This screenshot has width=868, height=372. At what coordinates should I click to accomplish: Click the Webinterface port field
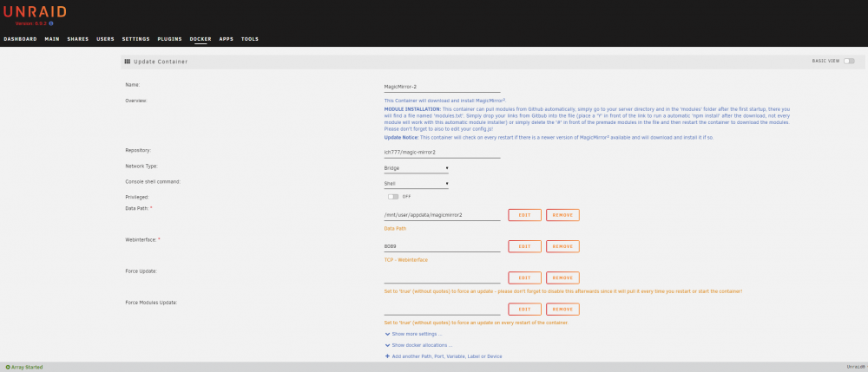point(443,246)
